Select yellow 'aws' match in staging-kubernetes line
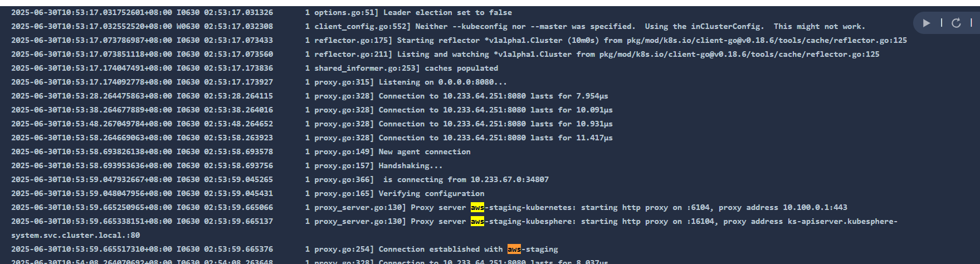 tap(477, 207)
